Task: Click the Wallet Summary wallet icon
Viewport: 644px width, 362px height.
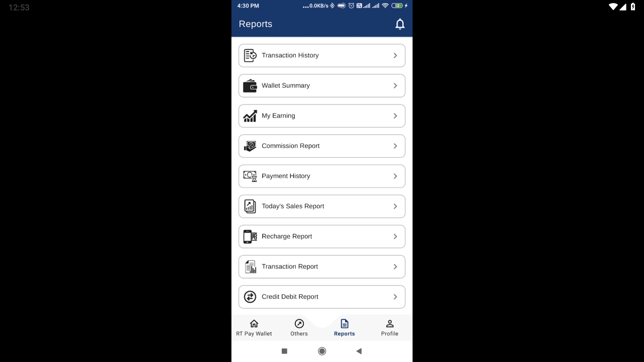Action: click(250, 85)
